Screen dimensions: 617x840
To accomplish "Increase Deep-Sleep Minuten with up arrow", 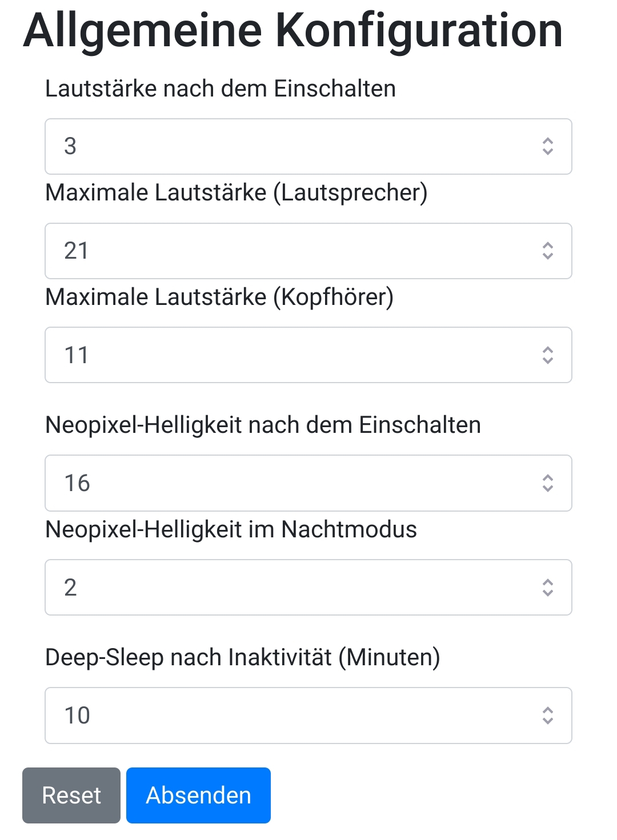I will pyautogui.click(x=548, y=710).
